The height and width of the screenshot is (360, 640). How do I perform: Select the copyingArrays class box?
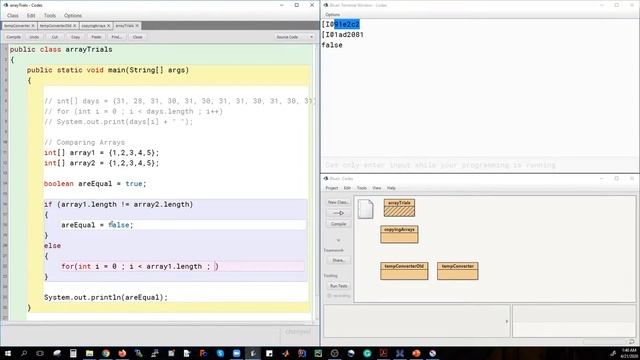tap(399, 235)
